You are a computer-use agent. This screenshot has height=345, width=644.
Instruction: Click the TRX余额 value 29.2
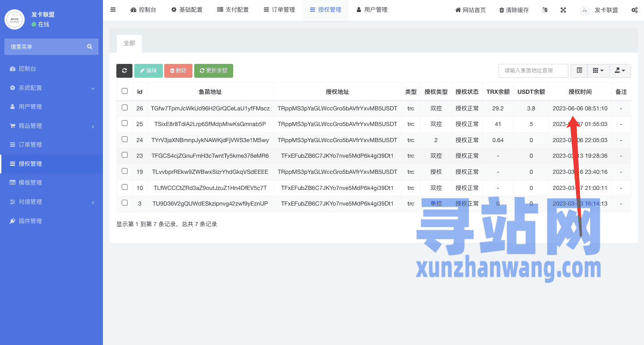498,108
